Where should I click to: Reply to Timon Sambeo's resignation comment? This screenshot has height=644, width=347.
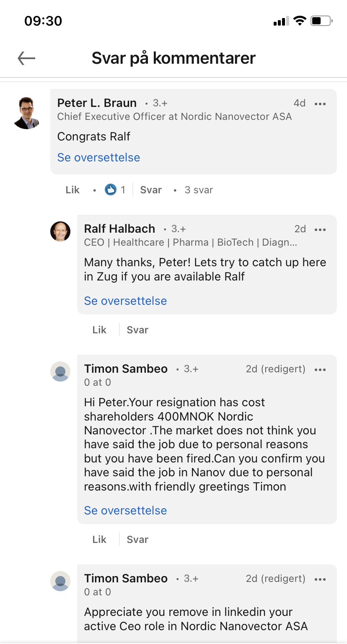137,540
